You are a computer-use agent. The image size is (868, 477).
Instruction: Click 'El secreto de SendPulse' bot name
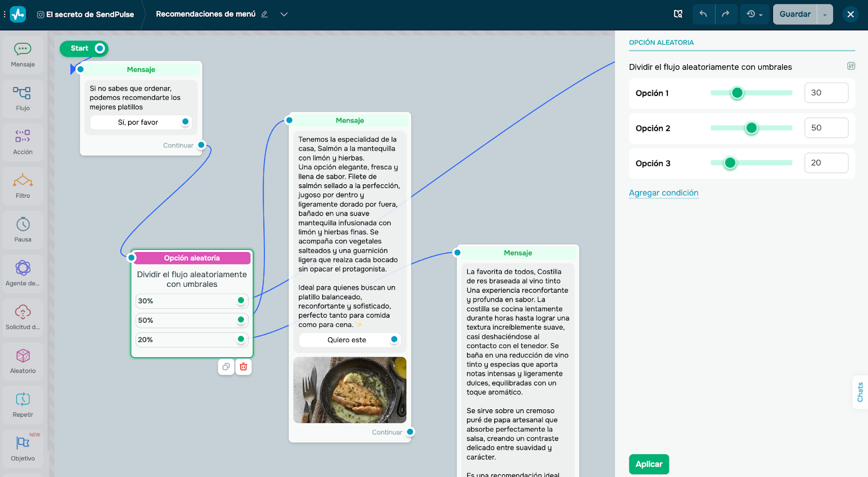click(x=90, y=15)
